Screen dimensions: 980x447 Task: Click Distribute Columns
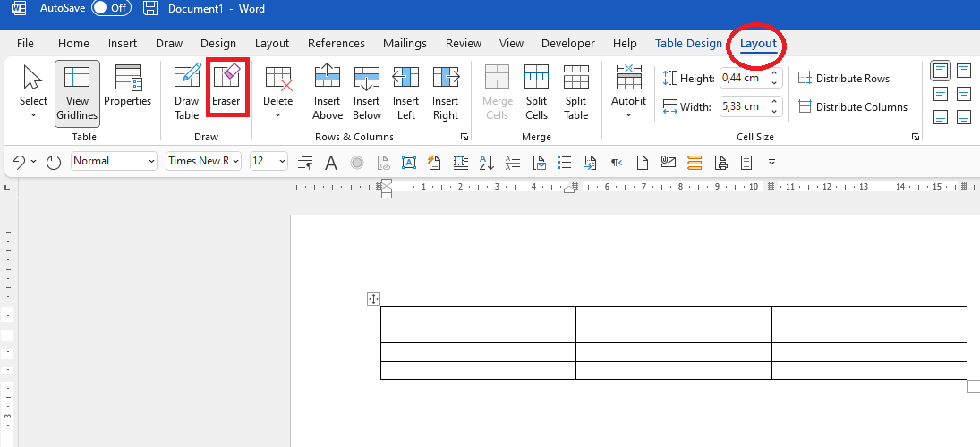[x=853, y=106]
